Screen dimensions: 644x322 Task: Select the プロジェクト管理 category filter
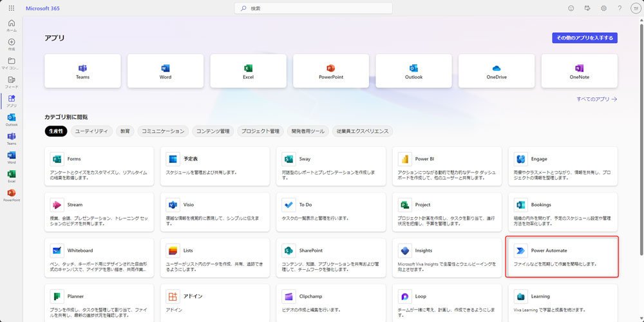(x=260, y=131)
